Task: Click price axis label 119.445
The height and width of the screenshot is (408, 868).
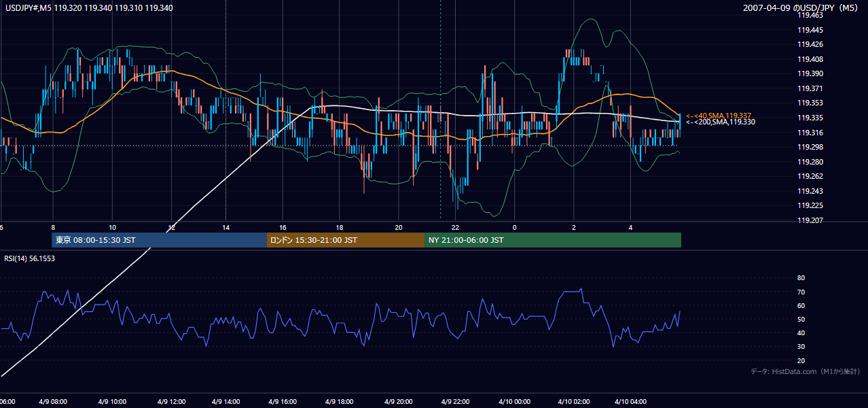Action: click(811, 30)
